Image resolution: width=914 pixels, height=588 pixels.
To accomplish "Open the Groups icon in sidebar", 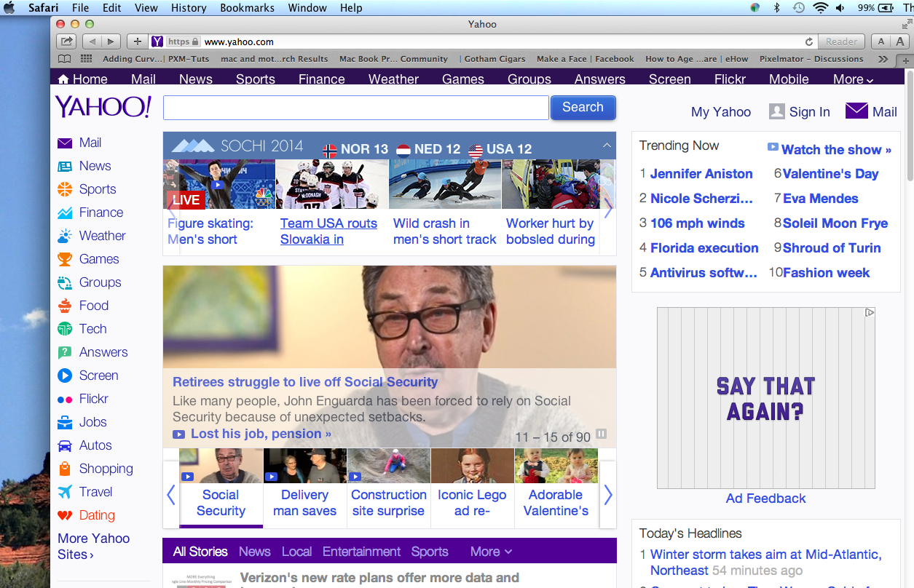I will pyautogui.click(x=65, y=282).
